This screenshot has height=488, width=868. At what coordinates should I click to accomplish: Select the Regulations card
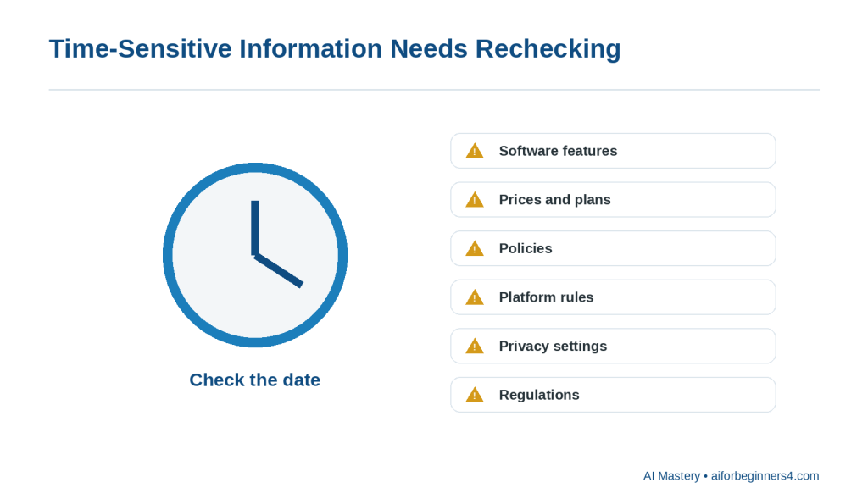tap(613, 395)
